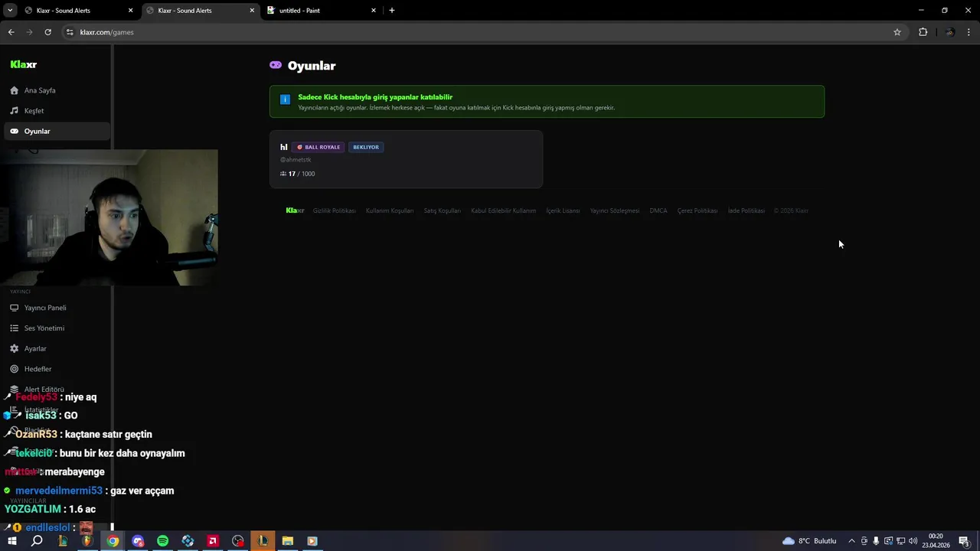Select the Oyunlar gamepad sidebar item

pyautogui.click(x=57, y=131)
